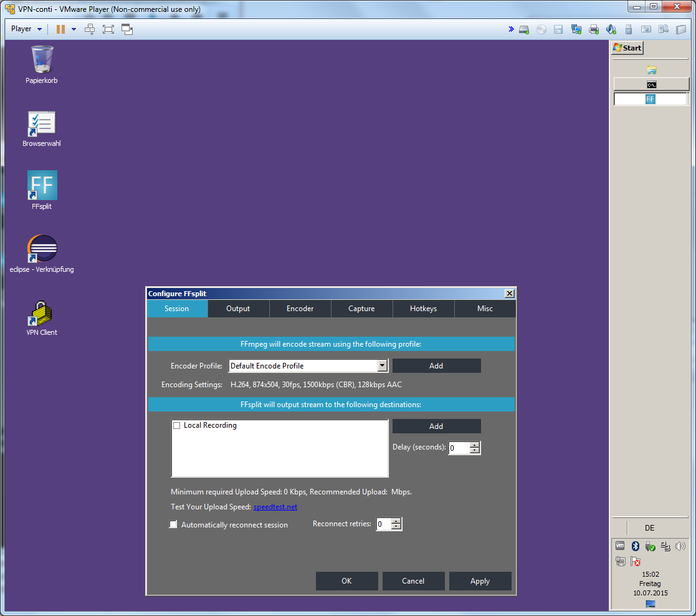
Task: Click the VMware USB device icon
Action: [629, 30]
